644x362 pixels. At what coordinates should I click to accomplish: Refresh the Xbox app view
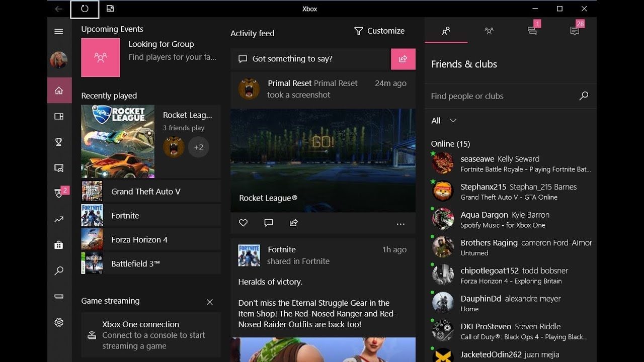(85, 9)
